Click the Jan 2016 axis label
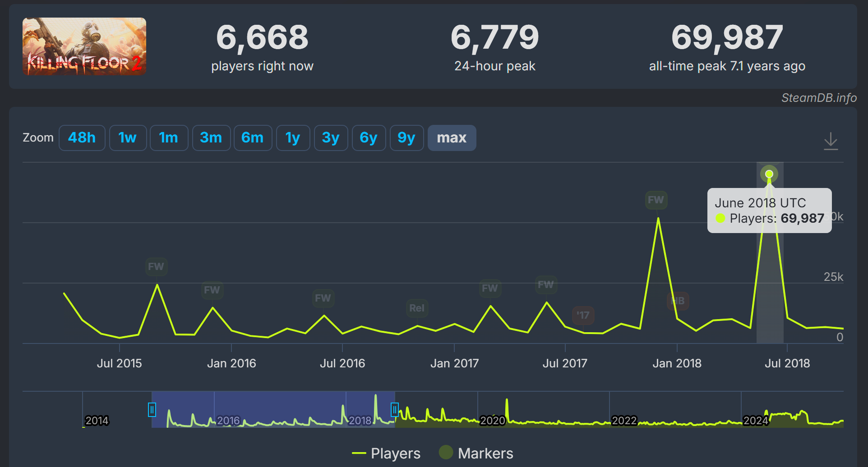The width and height of the screenshot is (868, 467). [231, 363]
